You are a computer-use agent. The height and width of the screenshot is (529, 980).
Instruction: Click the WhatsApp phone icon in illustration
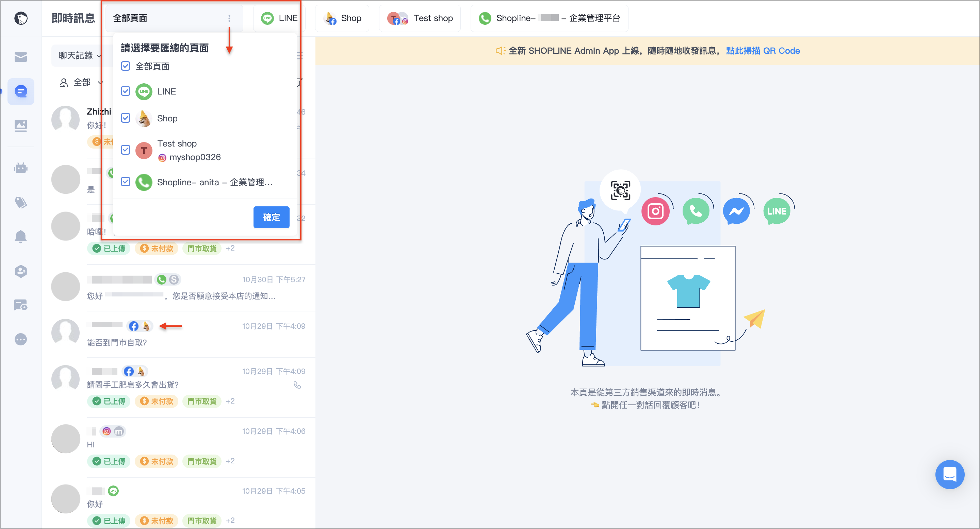click(x=696, y=211)
